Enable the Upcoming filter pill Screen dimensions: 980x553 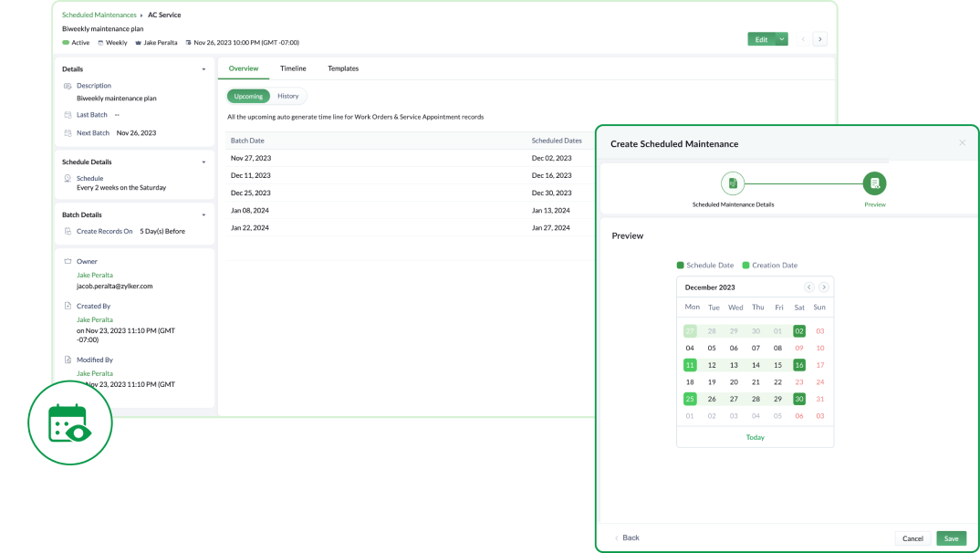pos(247,96)
